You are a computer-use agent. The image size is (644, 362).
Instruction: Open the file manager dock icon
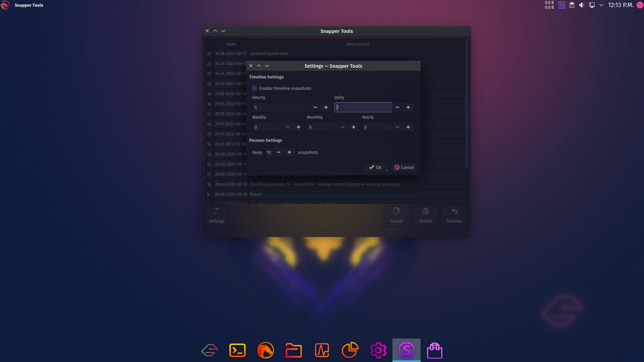point(294,350)
